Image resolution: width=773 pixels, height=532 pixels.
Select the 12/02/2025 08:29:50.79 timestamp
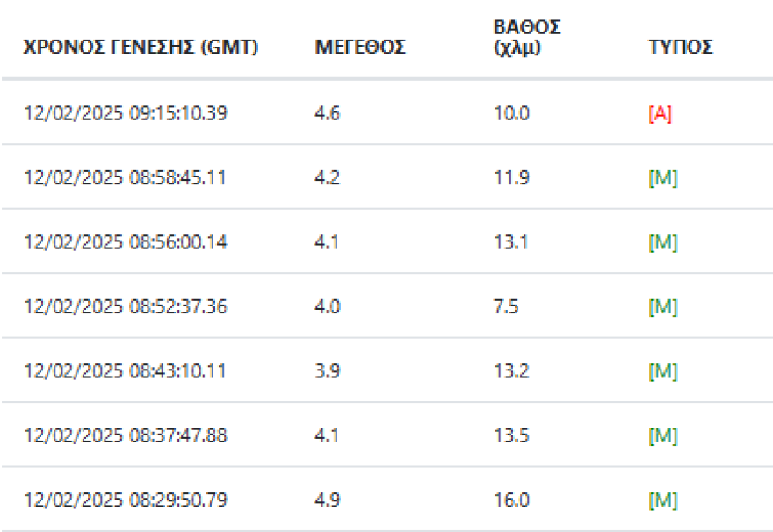tap(126, 500)
